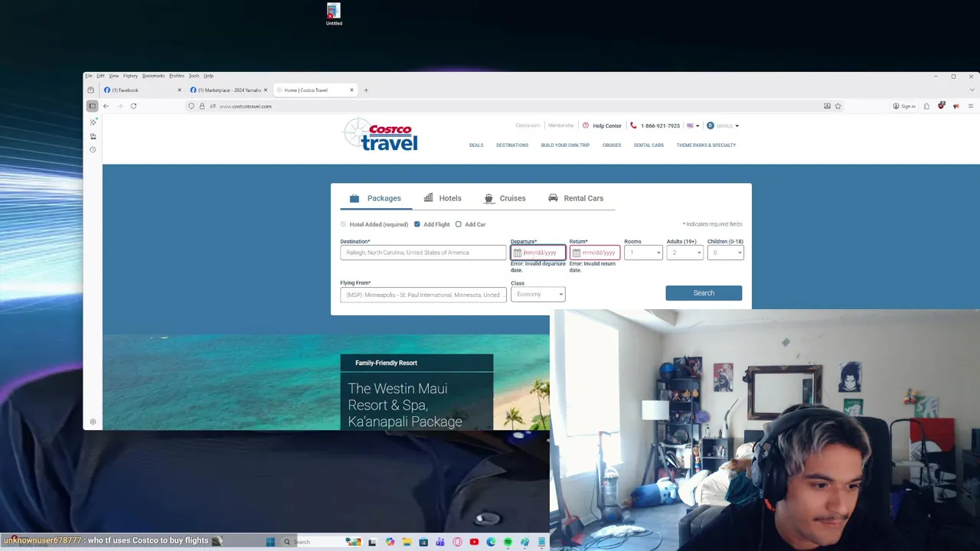Open Windows Start button
Viewport: 980px width, 551px height.
point(270,542)
